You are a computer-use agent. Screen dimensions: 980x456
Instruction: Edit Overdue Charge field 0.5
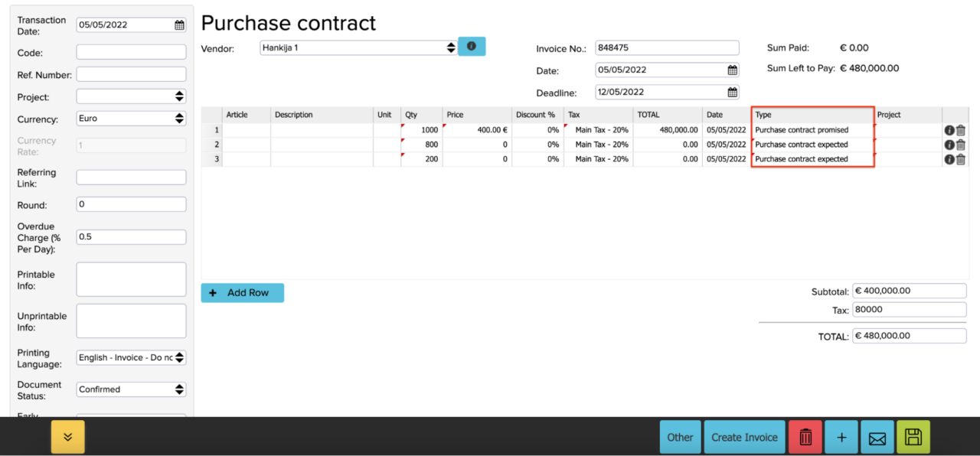click(131, 237)
